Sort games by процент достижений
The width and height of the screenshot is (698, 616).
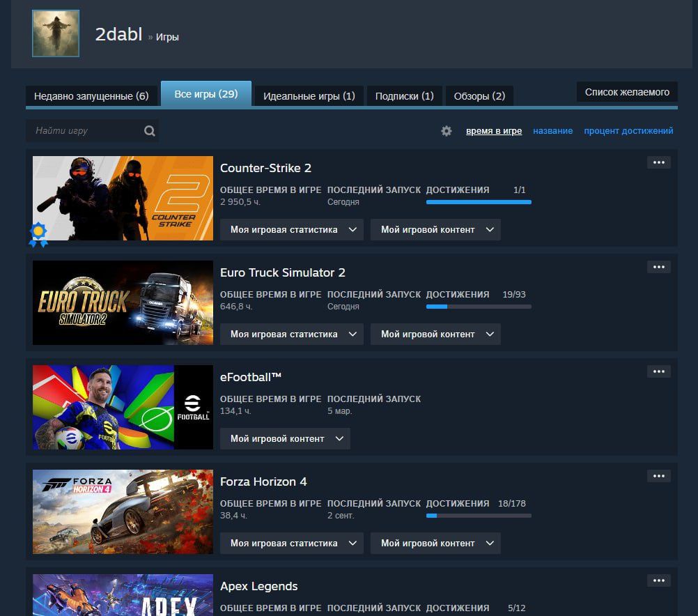pos(628,131)
